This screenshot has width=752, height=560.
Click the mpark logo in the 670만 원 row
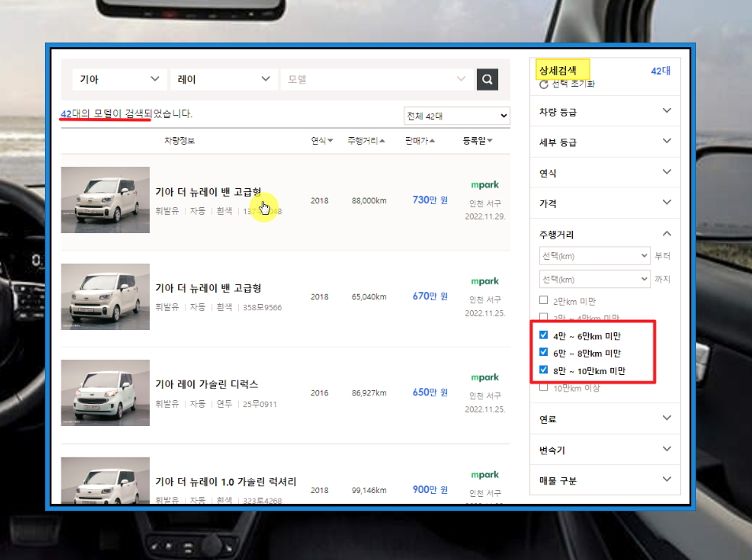(485, 281)
